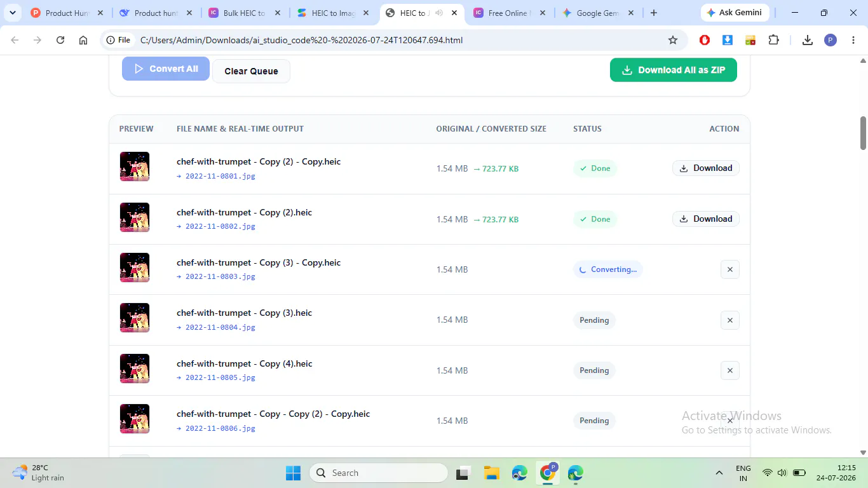The height and width of the screenshot is (488, 868).
Task: Open Ask Gemini panel
Action: click(x=735, y=13)
